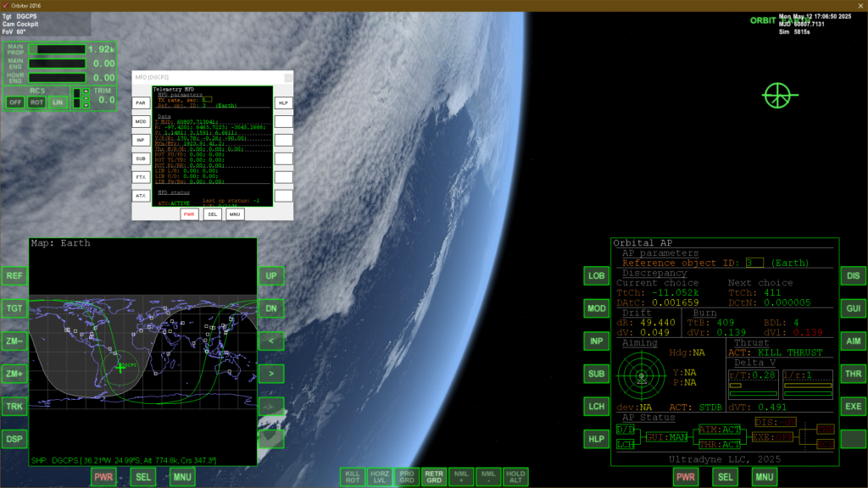The image size is (868, 488).
Task: Toggle NML - nav mode
Action: pyautogui.click(x=488, y=477)
